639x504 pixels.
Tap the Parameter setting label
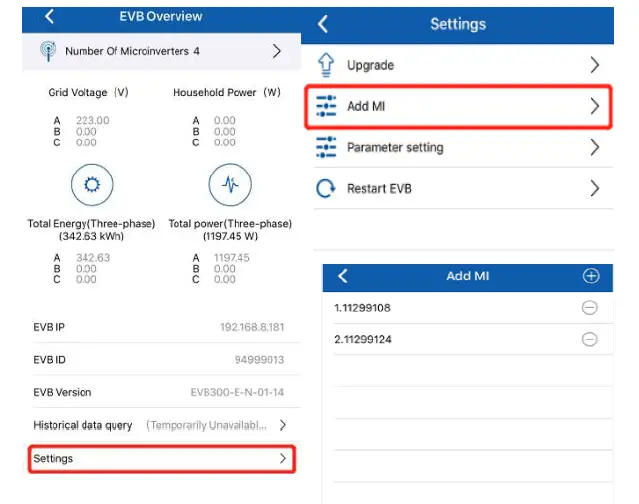click(394, 147)
